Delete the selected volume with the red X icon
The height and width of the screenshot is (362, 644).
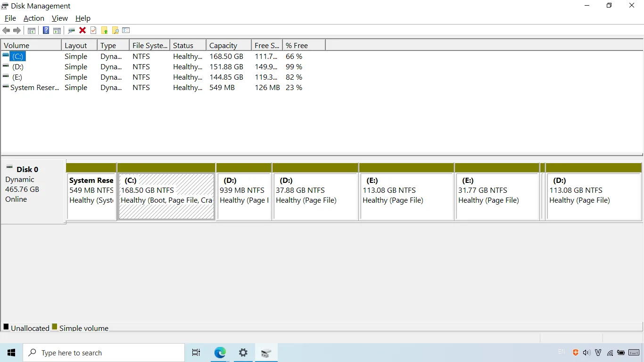83,30
